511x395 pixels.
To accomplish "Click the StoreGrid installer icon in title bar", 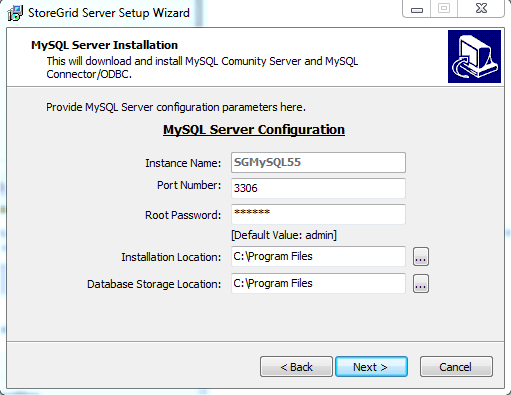I will click(15, 13).
